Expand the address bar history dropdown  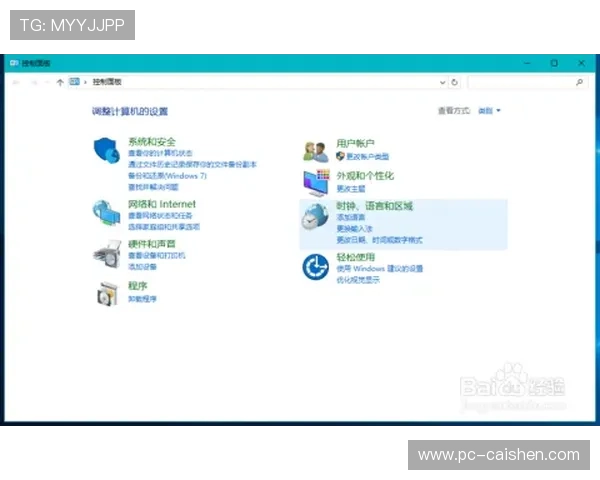[x=442, y=82]
